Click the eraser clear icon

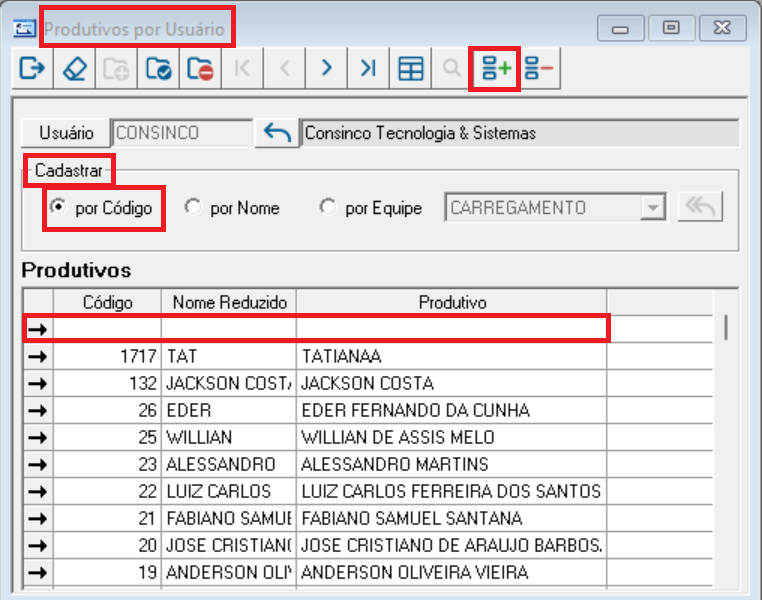coord(74,68)
